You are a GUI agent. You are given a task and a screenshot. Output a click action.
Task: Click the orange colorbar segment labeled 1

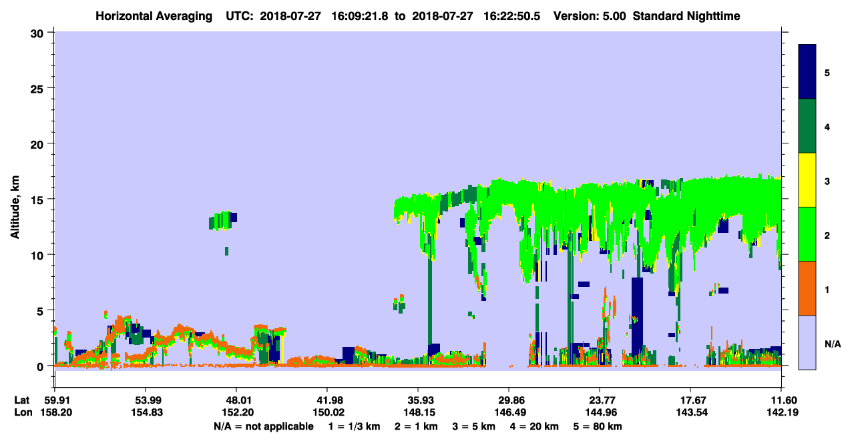click(x=807, y=288)
